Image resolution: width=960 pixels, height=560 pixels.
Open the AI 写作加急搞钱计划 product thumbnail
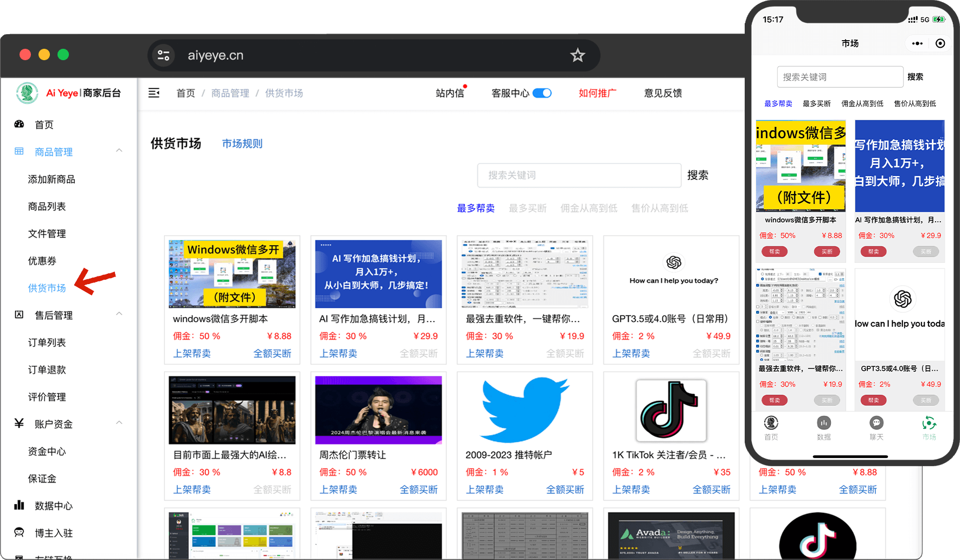379,274
